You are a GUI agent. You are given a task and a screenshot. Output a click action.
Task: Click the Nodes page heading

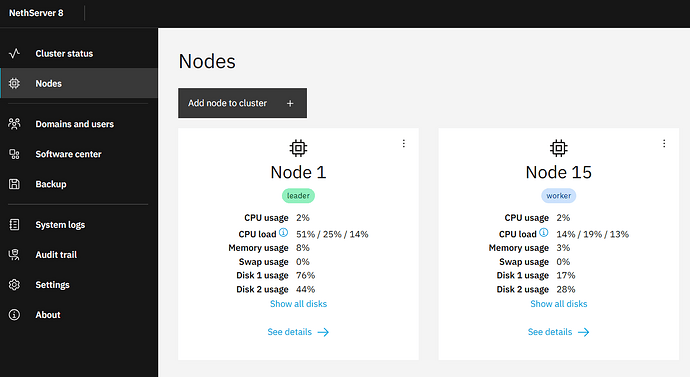pyautogui.click(x=207, y=61)
